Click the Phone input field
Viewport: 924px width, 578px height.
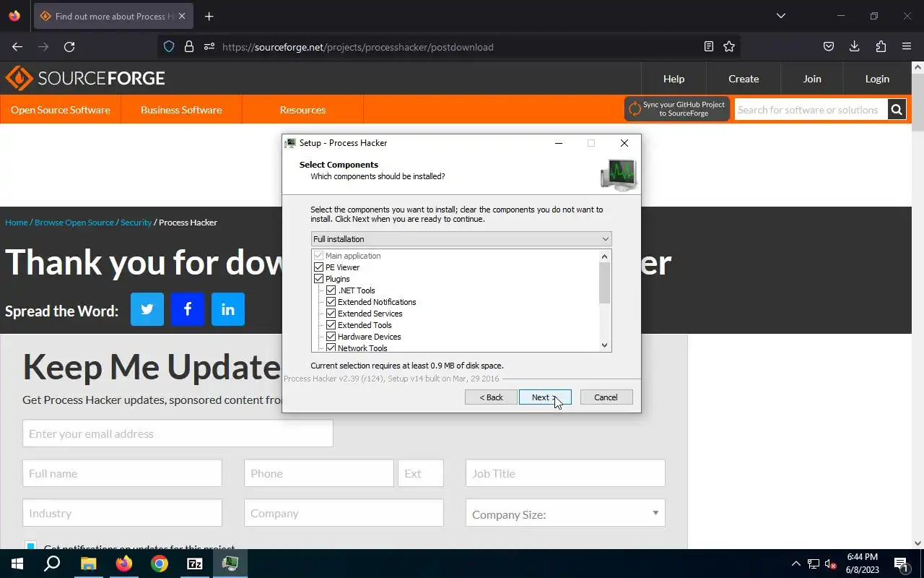pos(319,473)
